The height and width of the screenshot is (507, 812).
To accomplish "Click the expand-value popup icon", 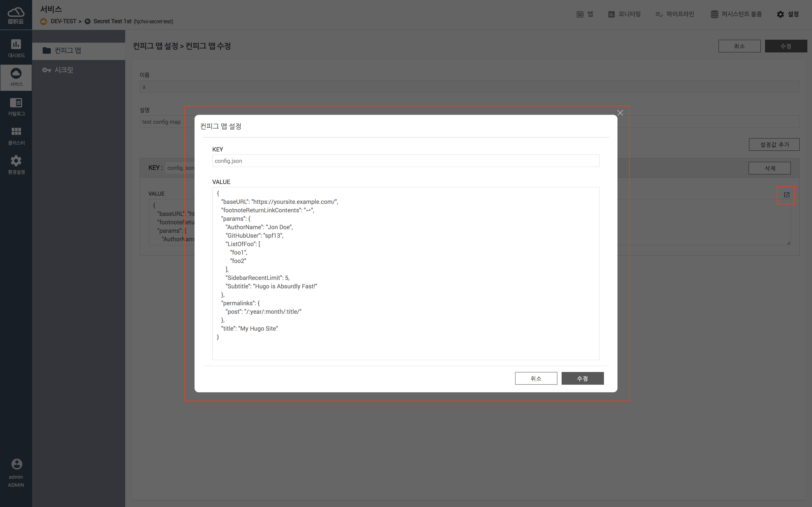I will pos(786,195).
